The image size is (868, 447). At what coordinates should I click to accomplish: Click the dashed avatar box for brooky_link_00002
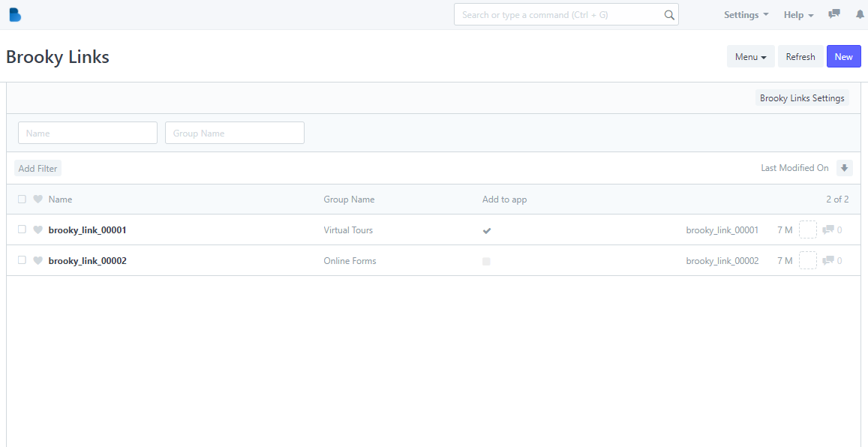808,260
